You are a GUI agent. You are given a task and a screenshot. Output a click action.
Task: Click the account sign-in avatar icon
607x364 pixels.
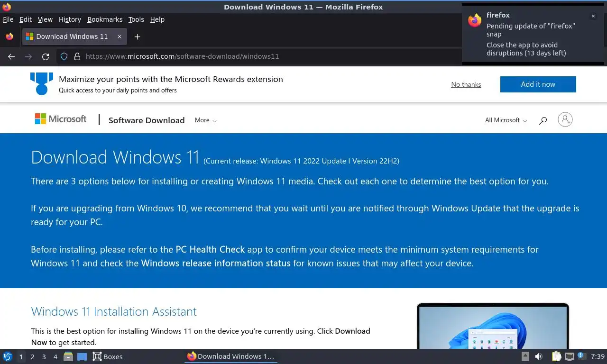tap(565, 119)
